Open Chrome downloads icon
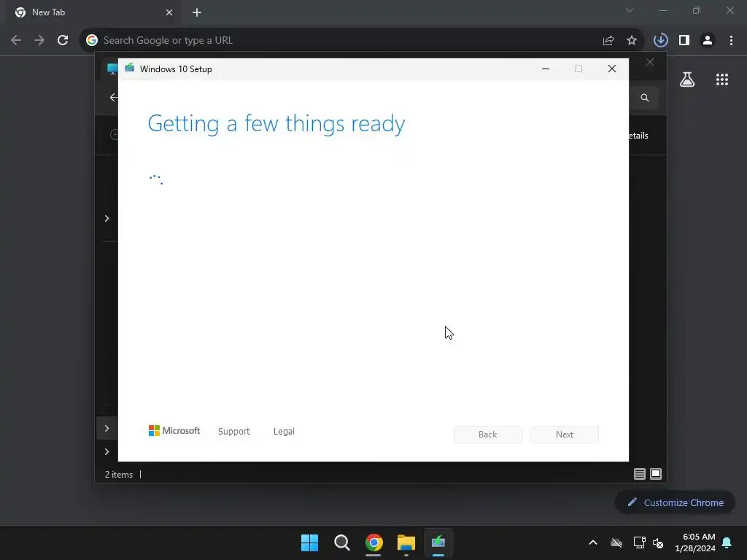Screen dimensions: 747x560 [660, 41]
